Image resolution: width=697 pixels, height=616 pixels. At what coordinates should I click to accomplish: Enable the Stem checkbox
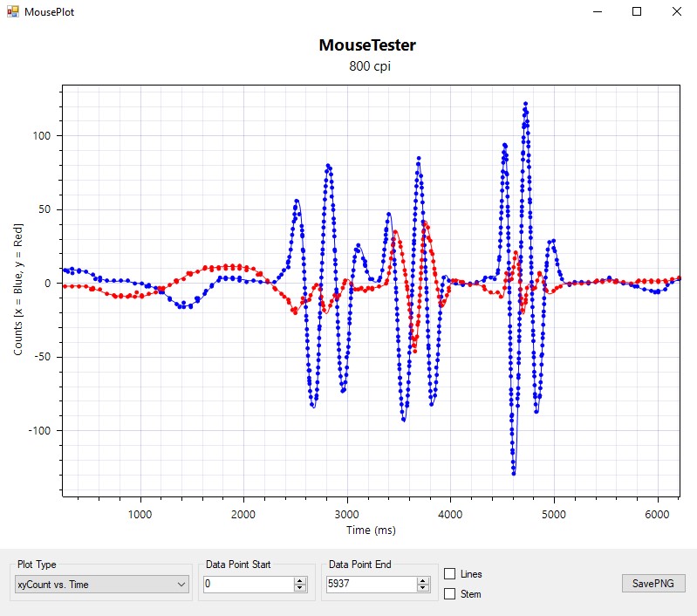(450, 594)
